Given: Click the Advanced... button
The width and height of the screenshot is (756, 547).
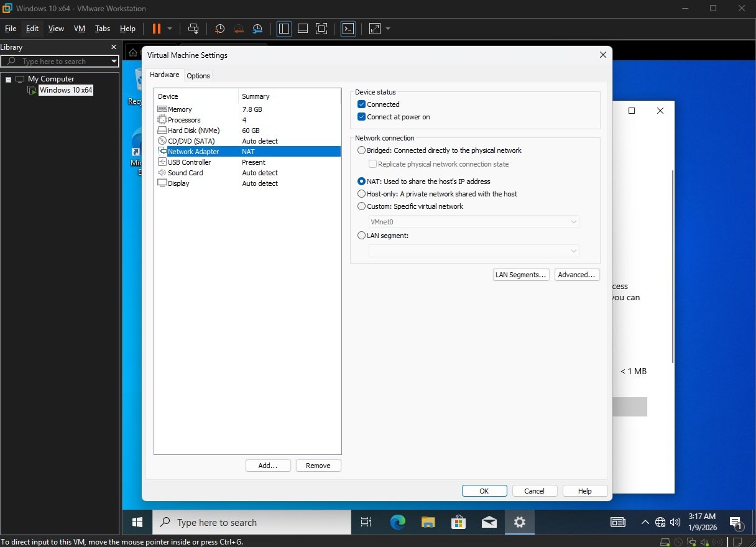Looking at the screenshot, I should click(576, 275).
